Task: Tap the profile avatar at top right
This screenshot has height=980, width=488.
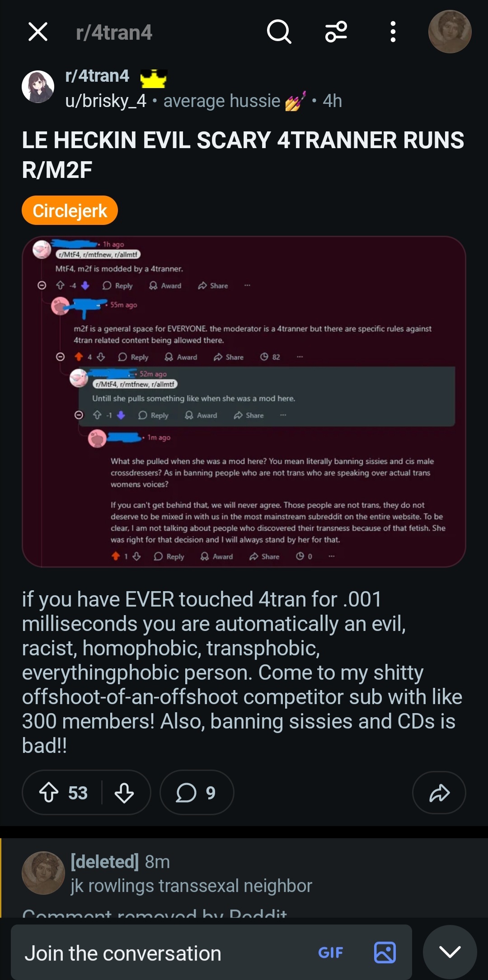Action: tap(450, 32)
